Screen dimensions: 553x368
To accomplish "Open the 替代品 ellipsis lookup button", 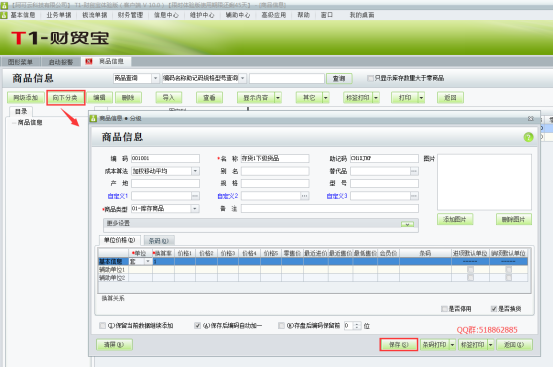I will point(414,171).
